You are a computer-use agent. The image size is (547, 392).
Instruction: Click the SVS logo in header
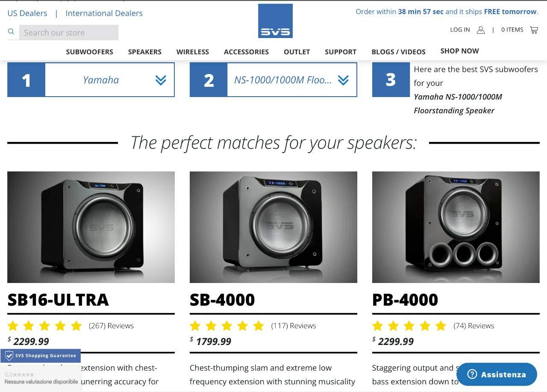[275, 21]
